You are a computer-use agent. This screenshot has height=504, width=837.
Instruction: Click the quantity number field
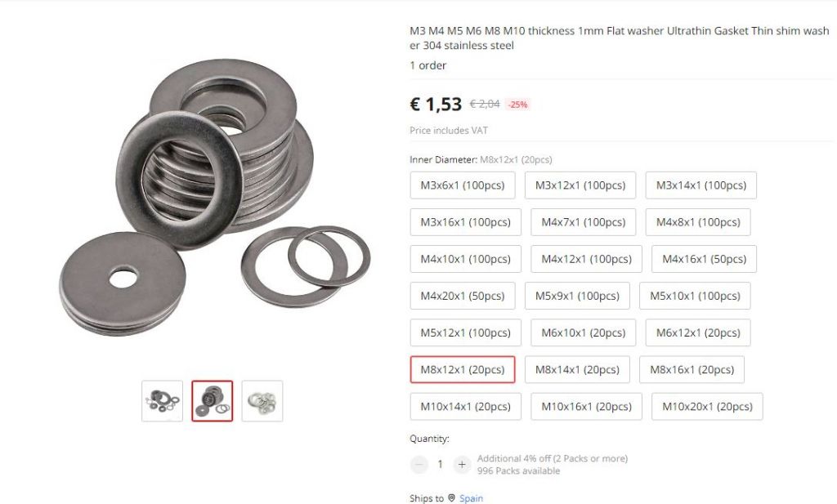tap(441, 465)
